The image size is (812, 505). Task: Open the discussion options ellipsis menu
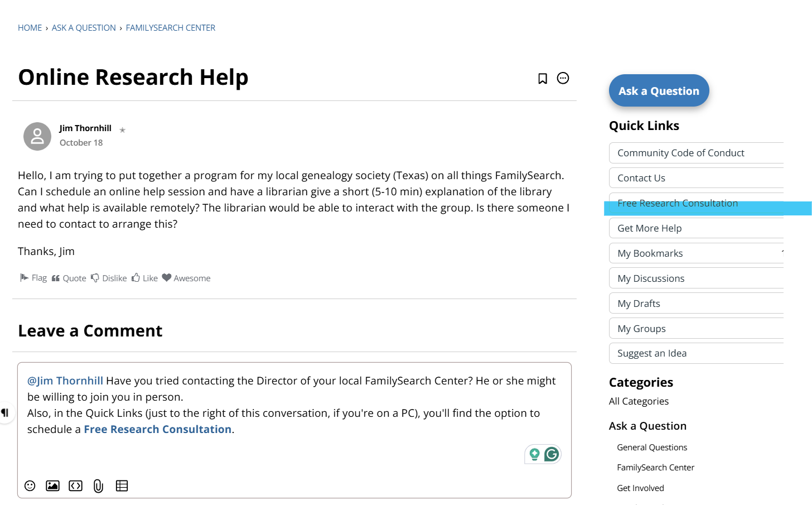click(x=563, y=78)
